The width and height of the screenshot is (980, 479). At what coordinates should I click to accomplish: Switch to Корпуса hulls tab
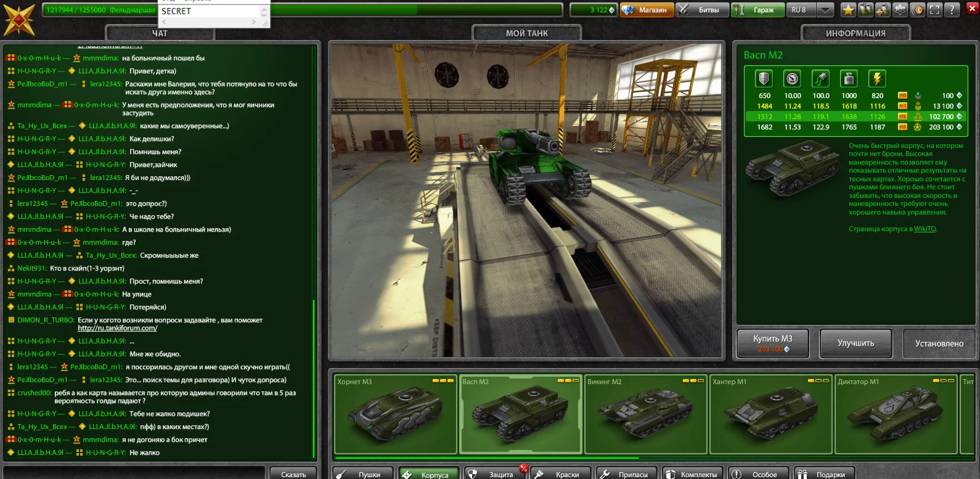[x=428, y=474]
